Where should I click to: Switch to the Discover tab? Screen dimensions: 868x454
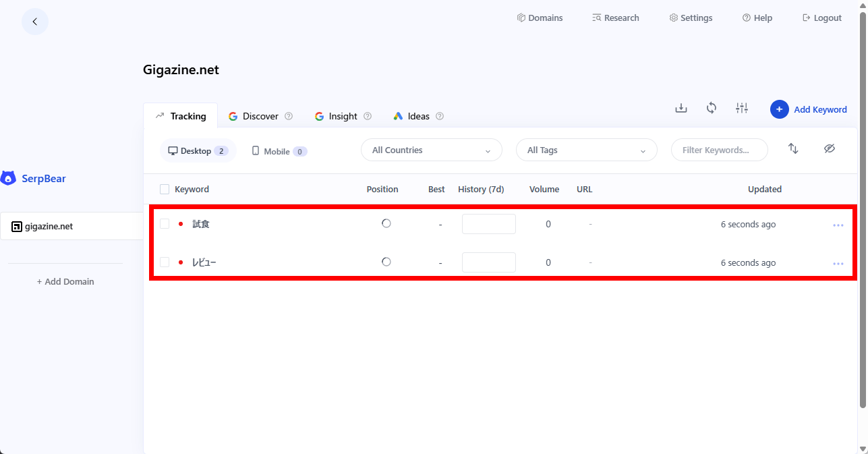coord(254,116)
